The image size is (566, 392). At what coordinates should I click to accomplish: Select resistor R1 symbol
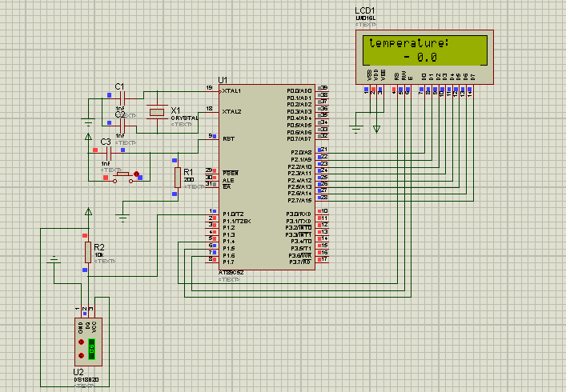[x=178, y=177]
